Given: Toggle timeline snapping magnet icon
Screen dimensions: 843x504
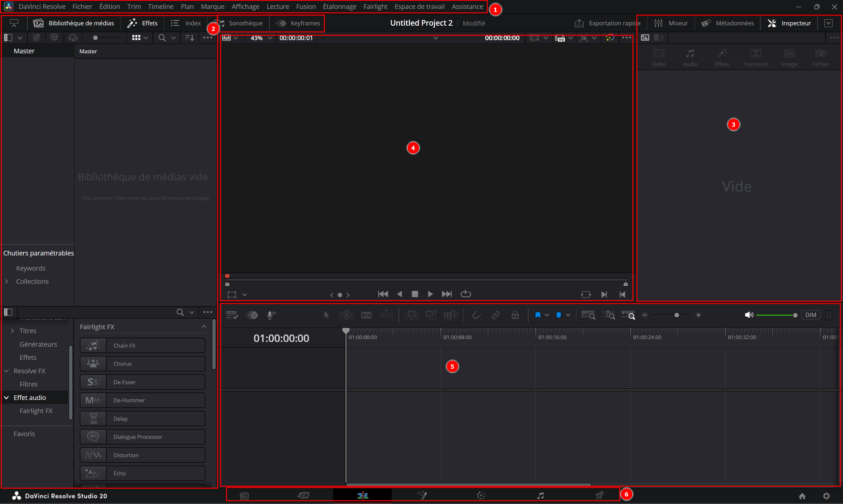Looking at the screenshot, I should (x=476, y=315).
